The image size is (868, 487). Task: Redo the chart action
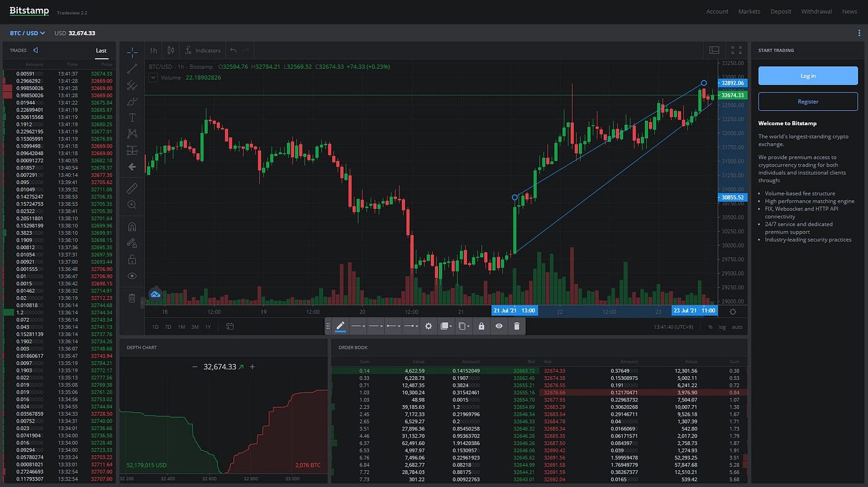pos(246,50)
